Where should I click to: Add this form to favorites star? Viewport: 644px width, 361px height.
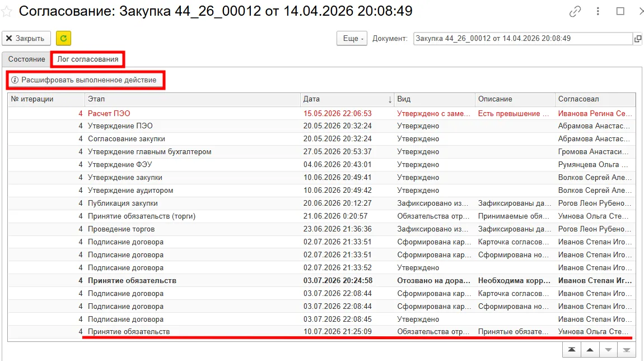pyautogui.click(x=6, y=11)
